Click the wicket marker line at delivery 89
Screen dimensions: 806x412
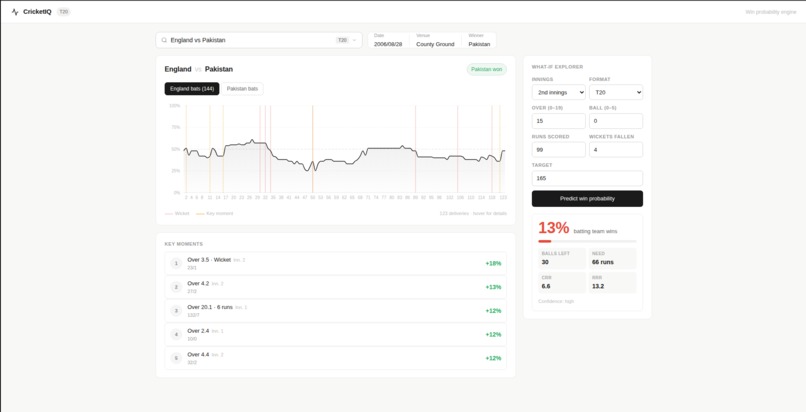[415, 149]
